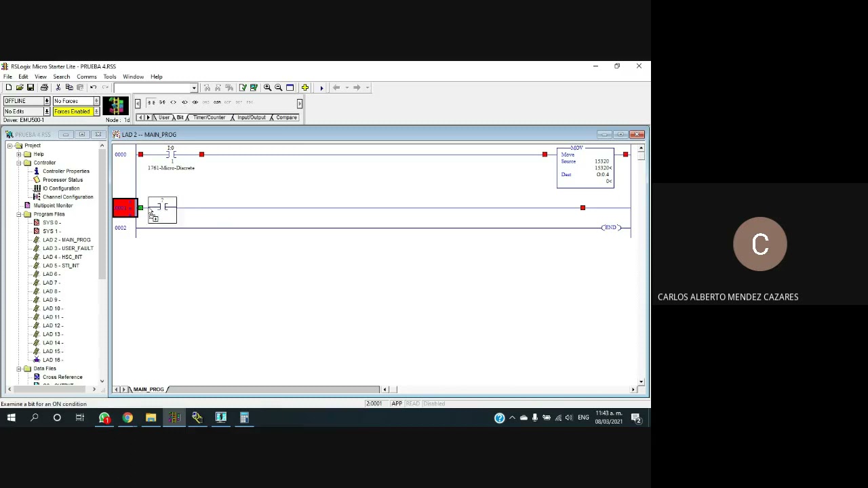Select the Output Latch (OTL) instruction

tap(184, 102)
